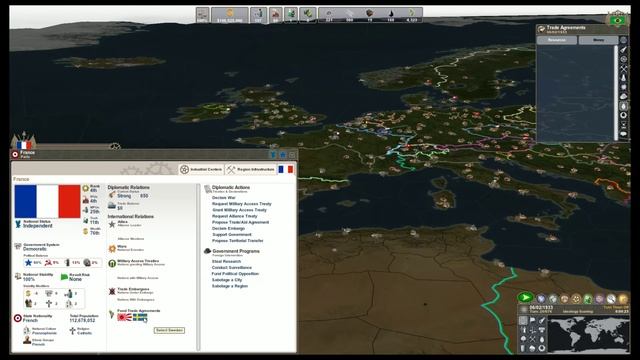
Task: Click the diplomacy panel vertical scrollbar
Action: [x=199, y=267]
